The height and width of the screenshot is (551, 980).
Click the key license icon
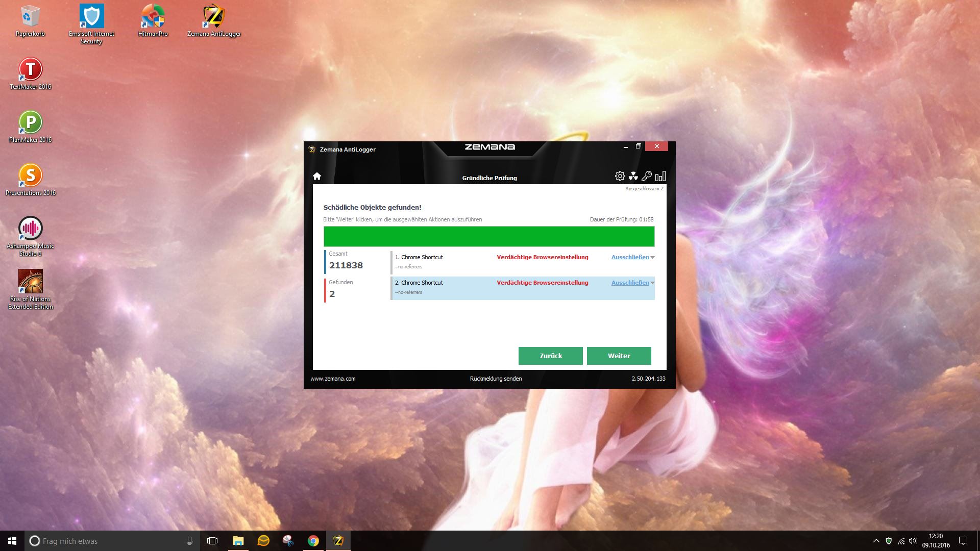[x=647, y=176]
